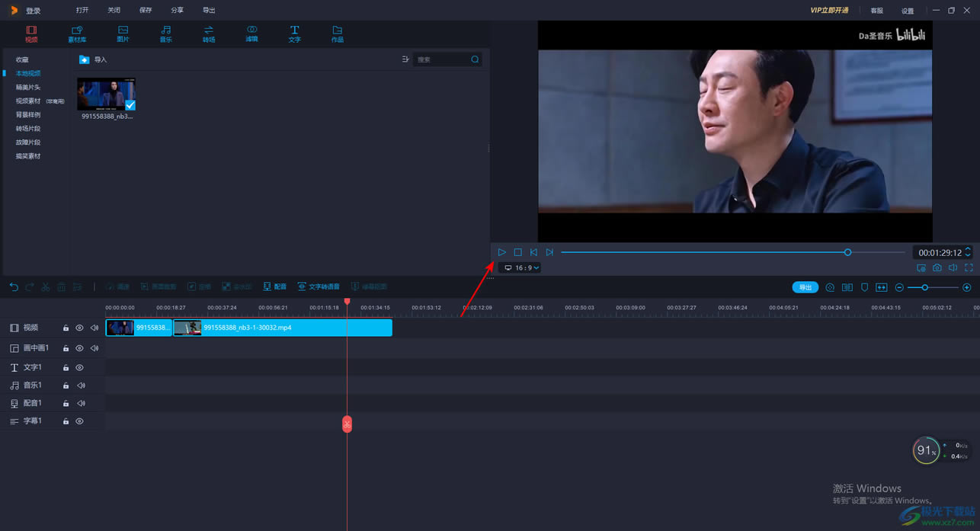980x531 pixels.
Task: Enter fullscreen preview mode
Action: pos(969,267)
